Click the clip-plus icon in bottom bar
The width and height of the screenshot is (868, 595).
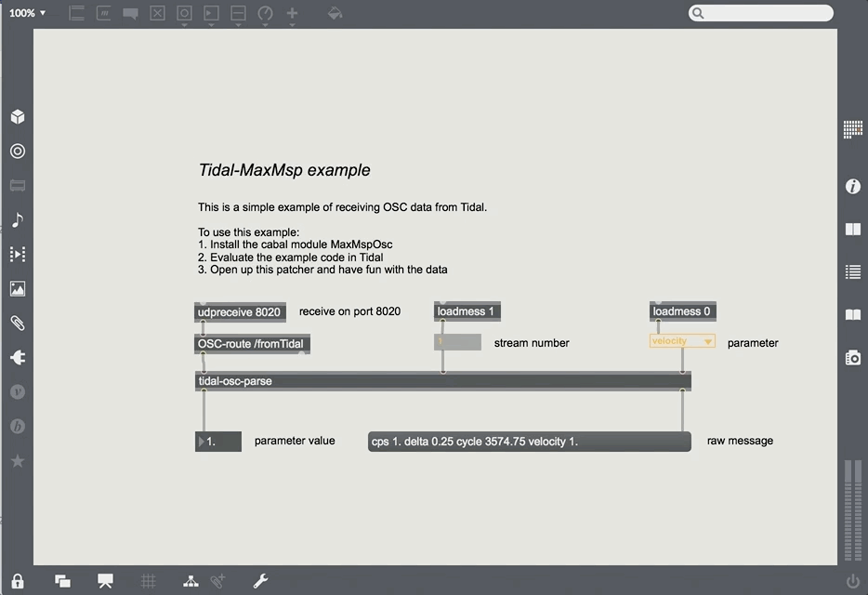(x=217, y=581)
